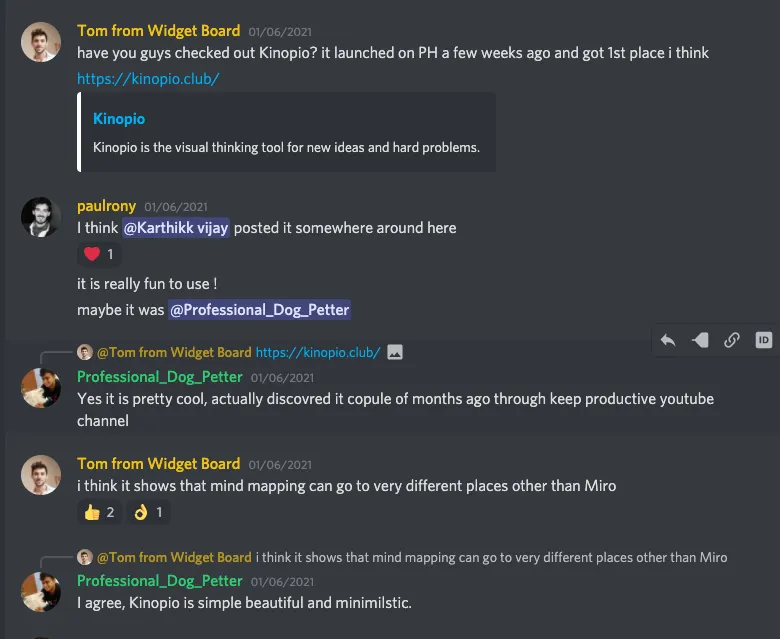This screenshot has width=780, height=639.
Task: Click Tom from Widget Board's avatar at top
Action: (x=41, y=41)
